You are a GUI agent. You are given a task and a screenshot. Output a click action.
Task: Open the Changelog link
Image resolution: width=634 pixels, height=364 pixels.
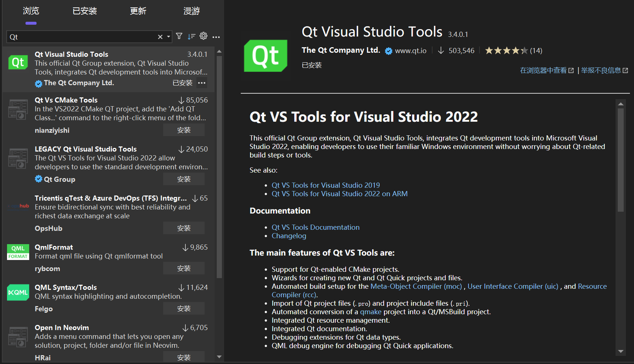[x=289, y=236]
